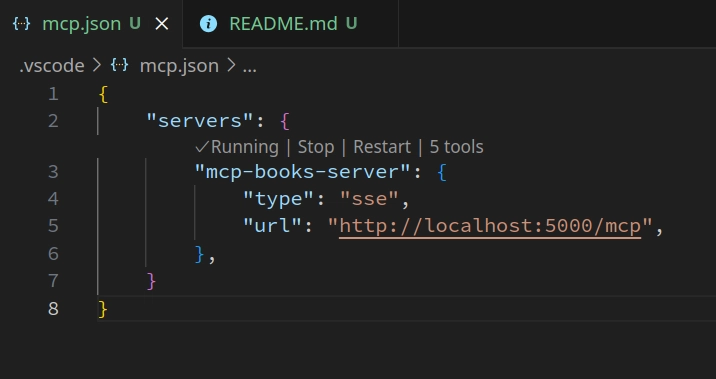Click the info icon on README.md tab
Screen dimensions: 716x379
pyautogui.click(x=208, y=24)
